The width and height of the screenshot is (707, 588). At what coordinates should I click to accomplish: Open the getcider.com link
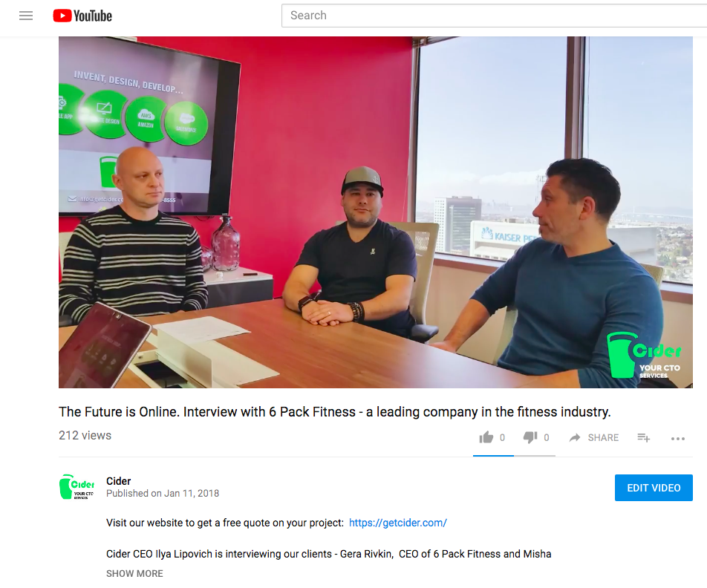pos(398,523)
